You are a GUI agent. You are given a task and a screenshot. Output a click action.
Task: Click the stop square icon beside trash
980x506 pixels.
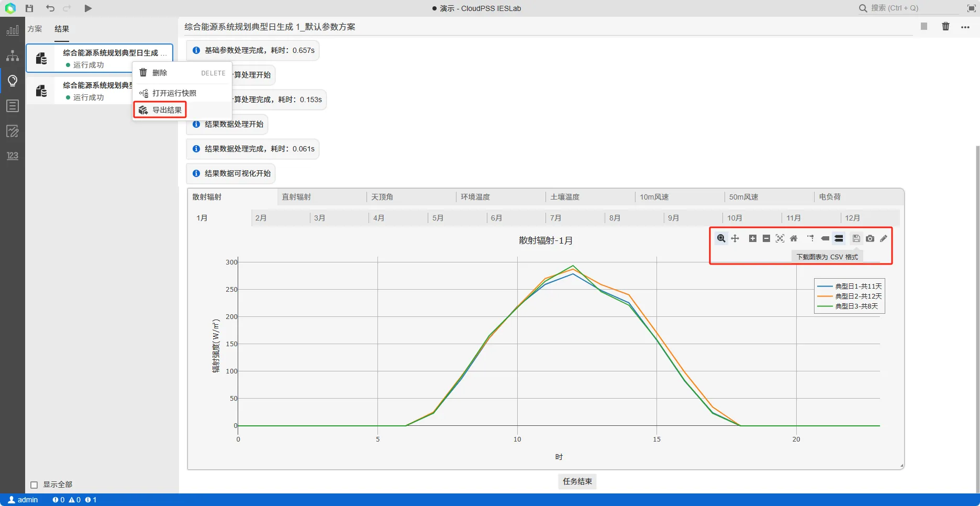point(924,27)
